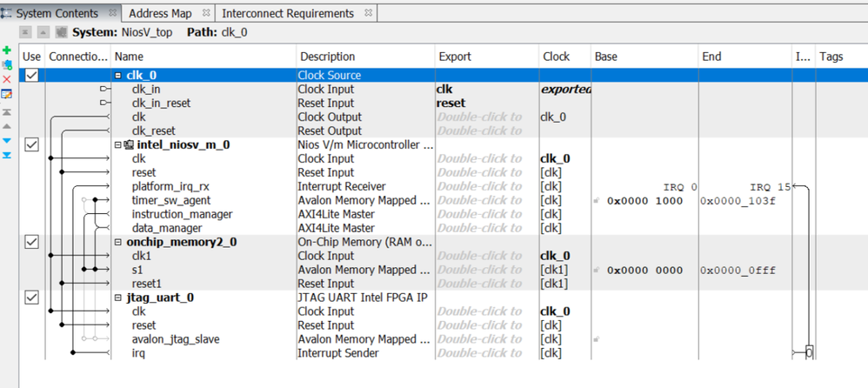Toggle Use checkbox for onchip_memory2_0
This screenshot has width=868, height=388.
point(31,242)
